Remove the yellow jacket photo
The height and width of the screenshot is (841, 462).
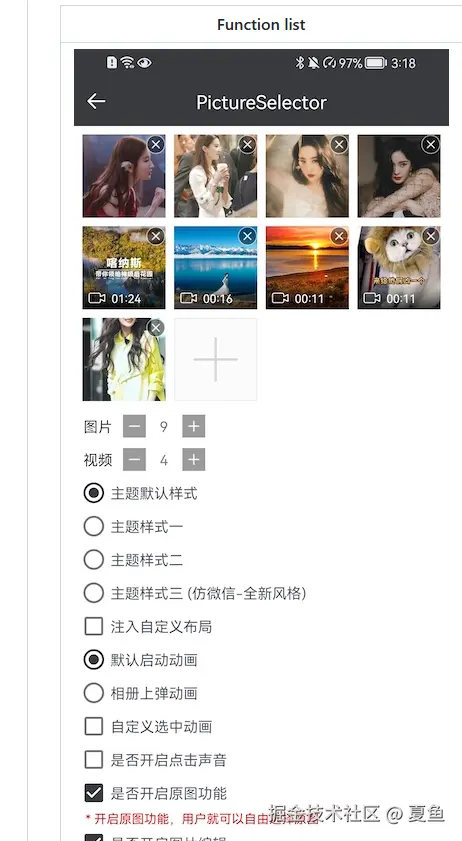click(156, 328)
